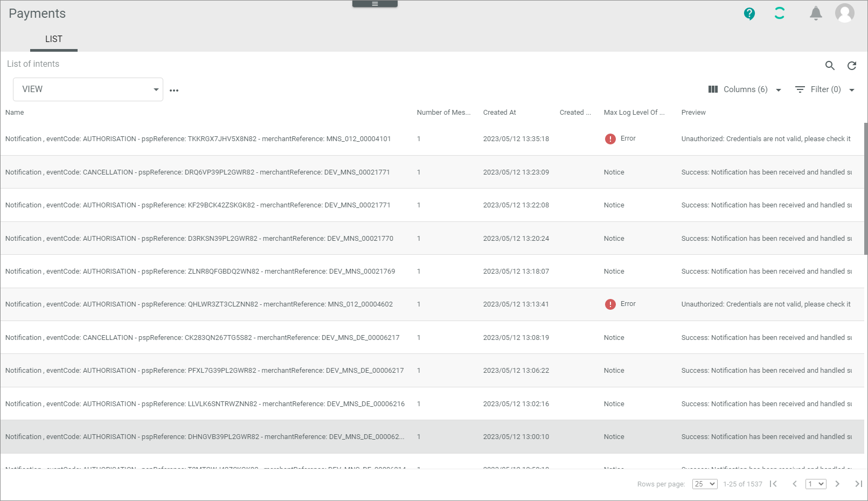This screenshot has width=868, height=501.
Task: Switch to the LIST tab
Action: pyautogui.click(x=54, y=39)
